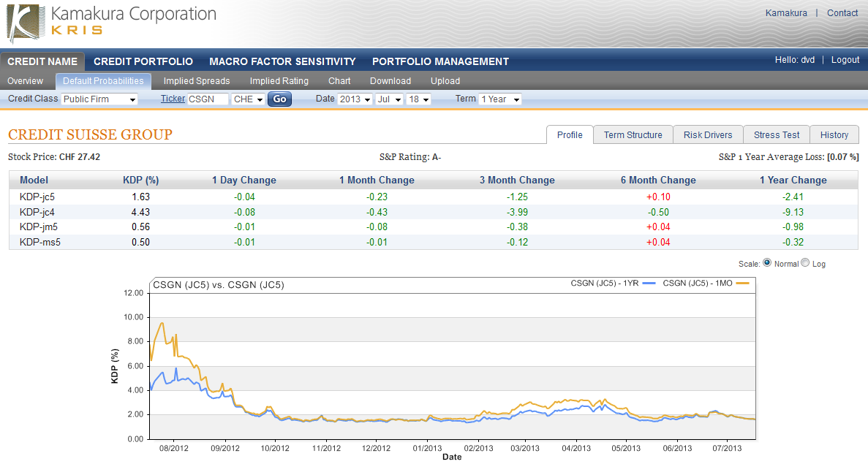
Task: Open the CHE country dropdown
Action: click(x=247, y=99)
